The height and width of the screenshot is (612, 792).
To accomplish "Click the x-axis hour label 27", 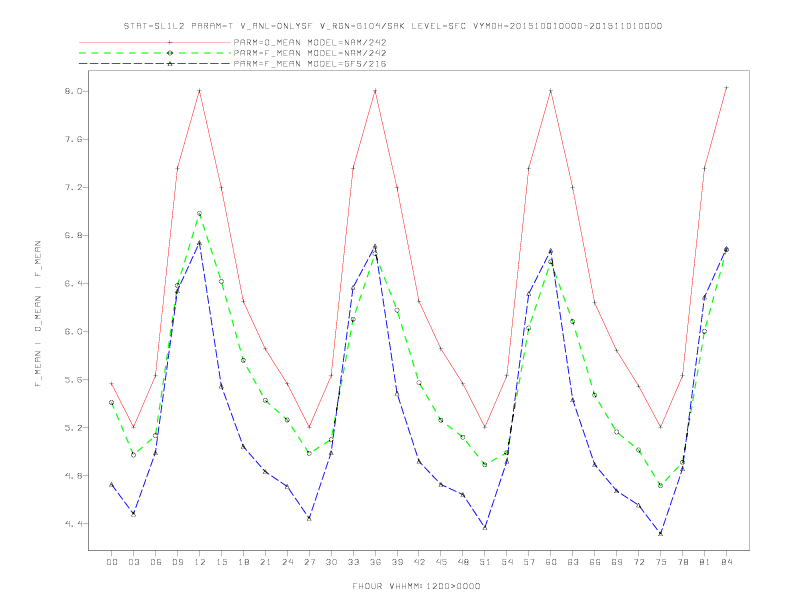I will [x=309, y=562].
